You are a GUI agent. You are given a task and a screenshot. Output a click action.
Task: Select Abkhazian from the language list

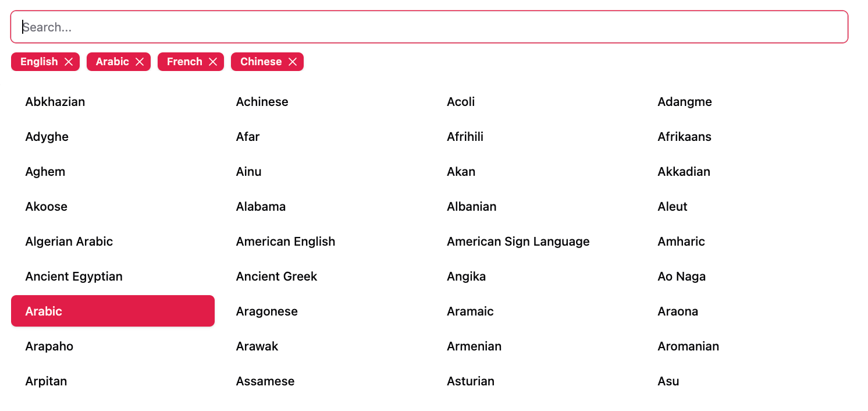click(113, 101)
